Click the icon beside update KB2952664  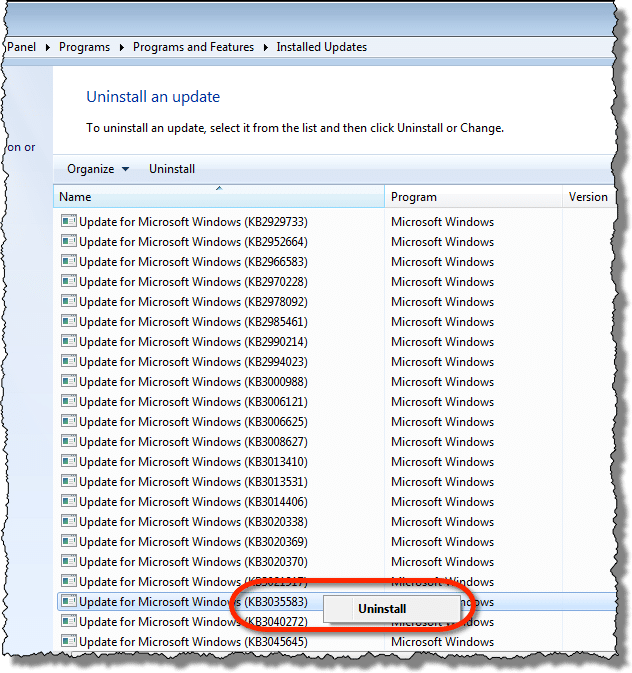coord(69,241)
